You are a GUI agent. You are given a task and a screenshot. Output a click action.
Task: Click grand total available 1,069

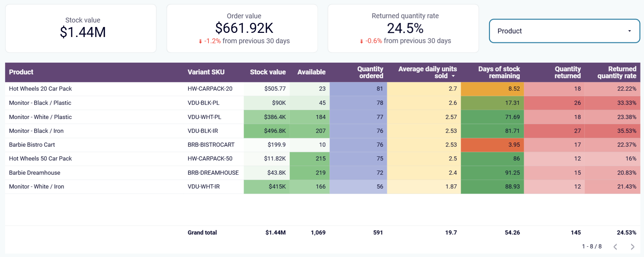pos(318,232)
